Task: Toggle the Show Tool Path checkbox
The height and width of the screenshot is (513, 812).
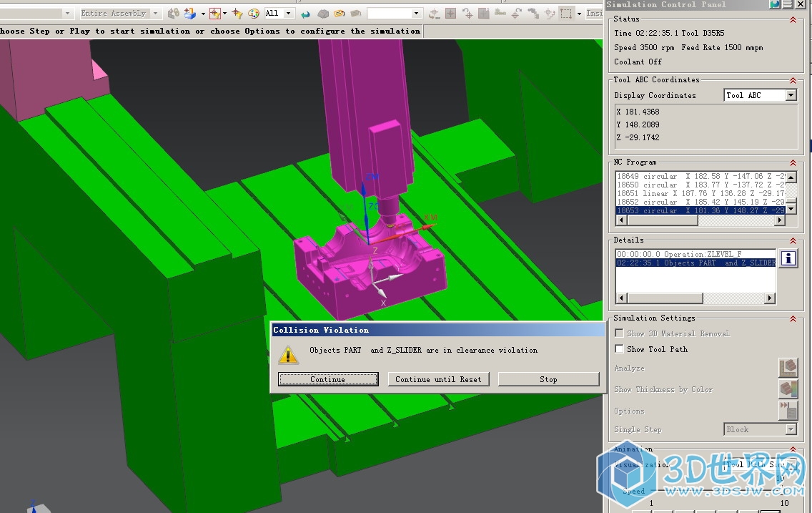Action: (619, 348)
